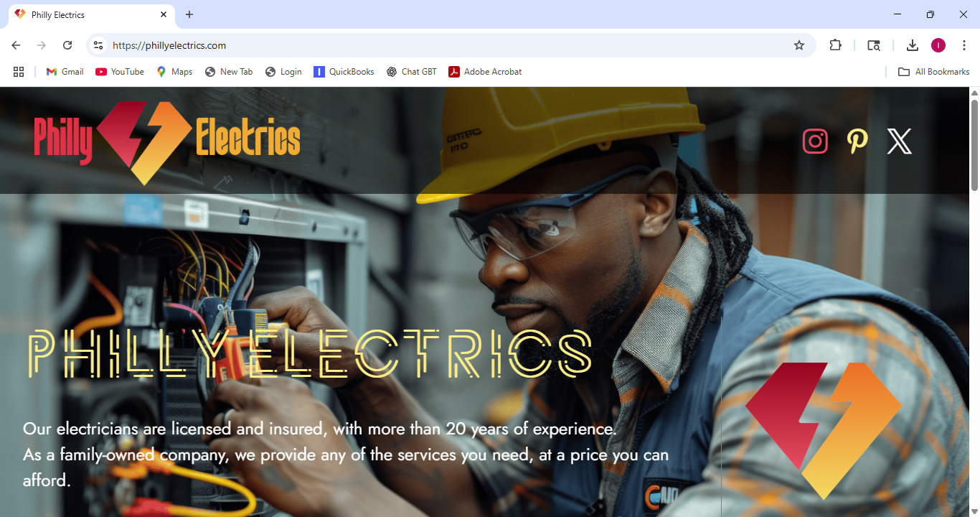The width and height of the screenshot is (980, 517).
Task: Open the Gmail bookmark
Action: coord(65,72)
